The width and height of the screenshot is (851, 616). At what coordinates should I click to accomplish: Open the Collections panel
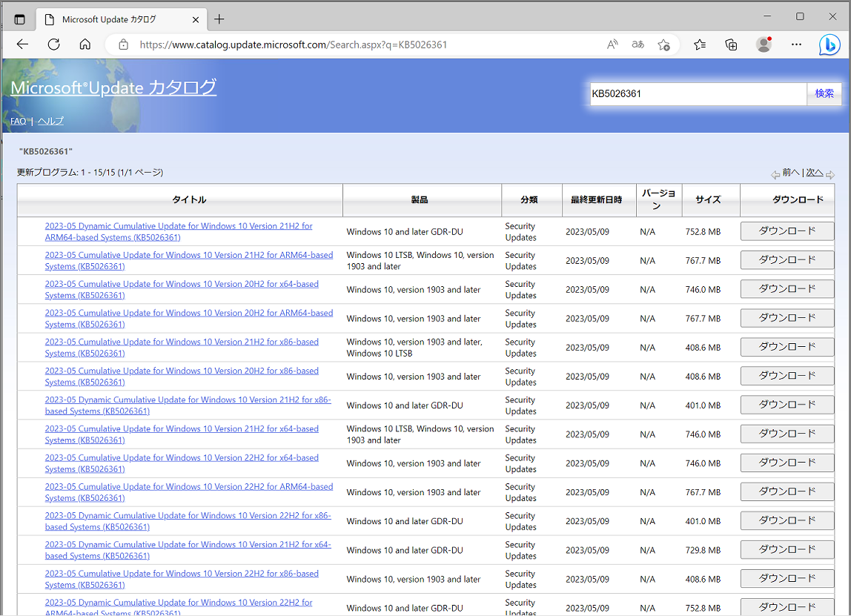tap(731, 44)
